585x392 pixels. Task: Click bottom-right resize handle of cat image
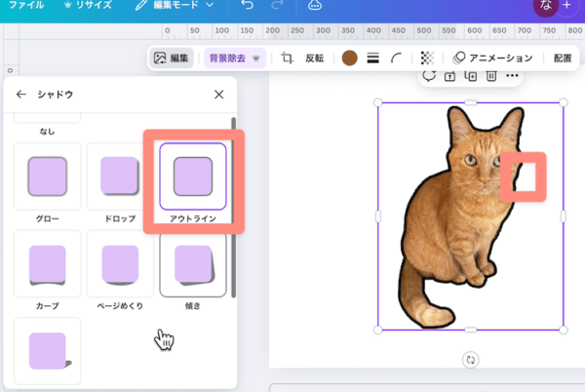[564, 330]
